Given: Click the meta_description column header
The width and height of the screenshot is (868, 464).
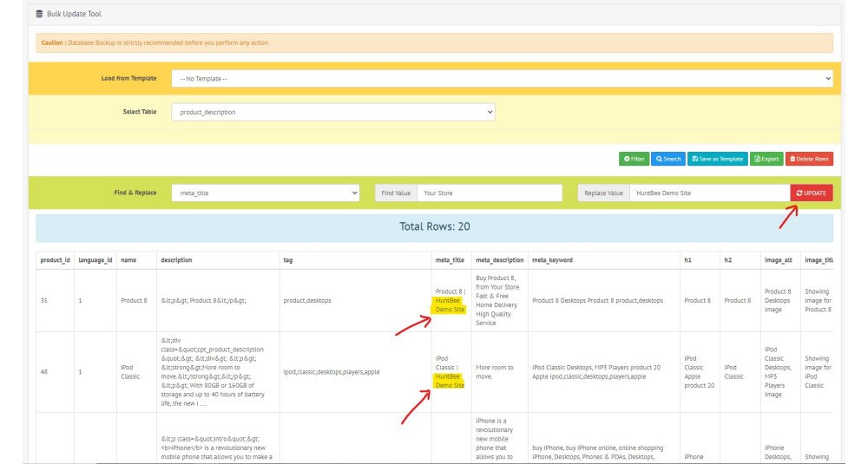Looking at the screenshot, I should click(499, 260).
